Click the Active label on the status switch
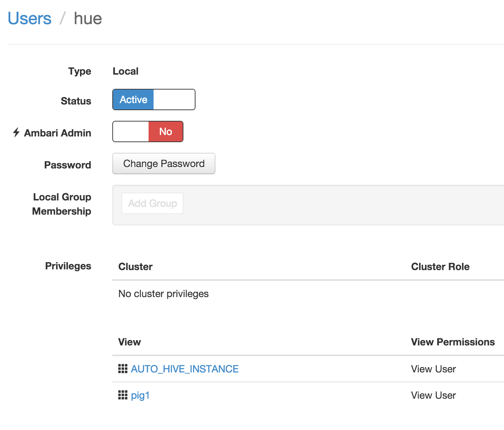The image size is (504, 430). tap(133, 100)
